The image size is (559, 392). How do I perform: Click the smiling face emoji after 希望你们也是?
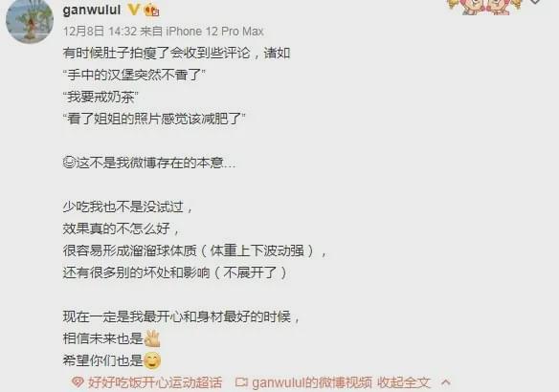click(152, 360)
